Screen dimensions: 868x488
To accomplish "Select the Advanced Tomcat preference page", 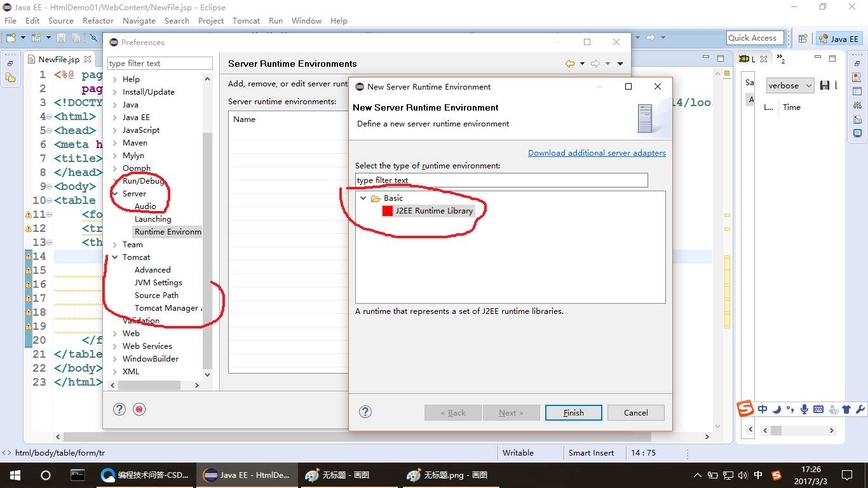I will pos(153,270).
